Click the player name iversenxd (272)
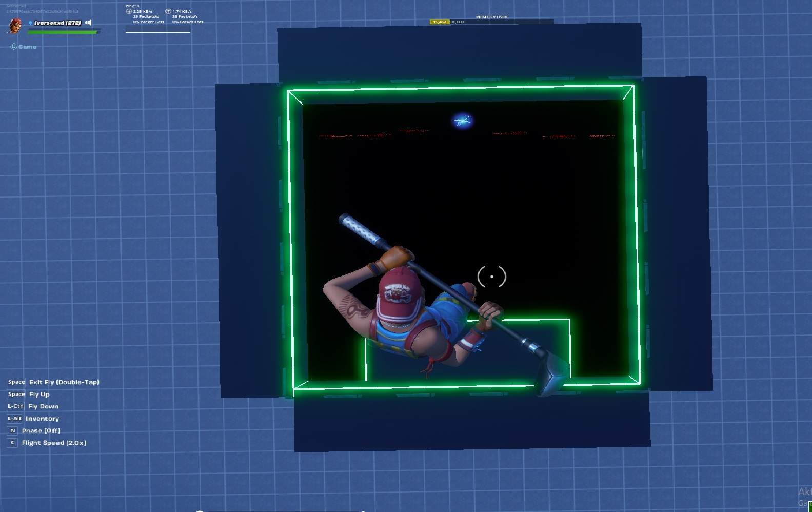 tap(57, 23)
